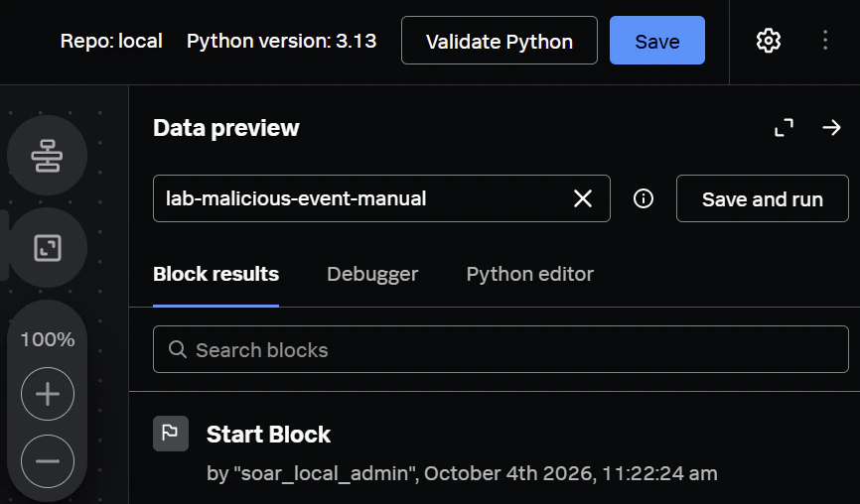This screenshot has width=860, height=504.
Task: Click the blue Save button
Action: coord(657,41)
